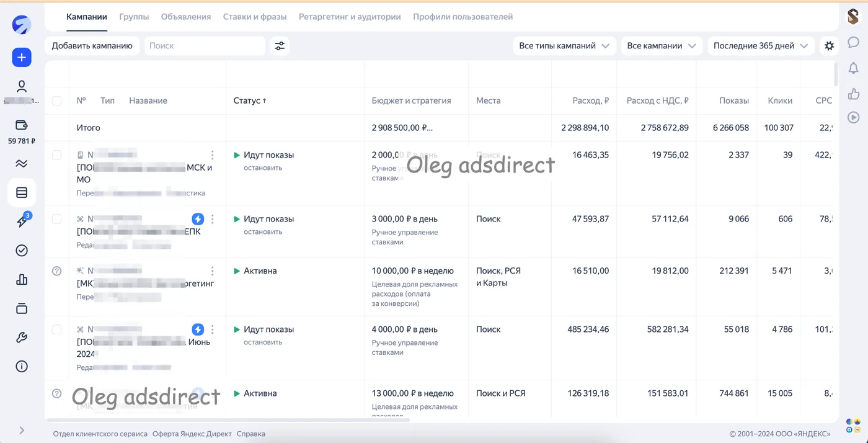Select checkbox of Июнь 2024 campaign row
Viewport: 868px width, 443px height.
[x=57, y=329]
